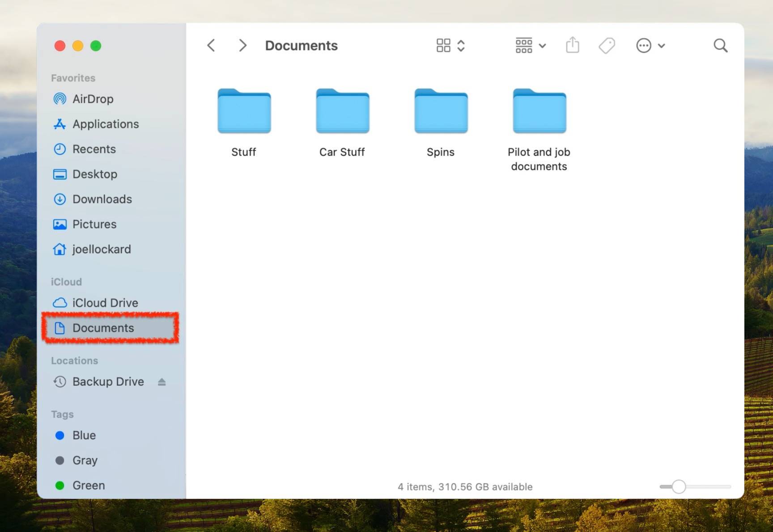Image resolution: width=773 pixels, height=532 pixels.
Task: Open AirDrop from the sidebar
Action: point(93,99)
